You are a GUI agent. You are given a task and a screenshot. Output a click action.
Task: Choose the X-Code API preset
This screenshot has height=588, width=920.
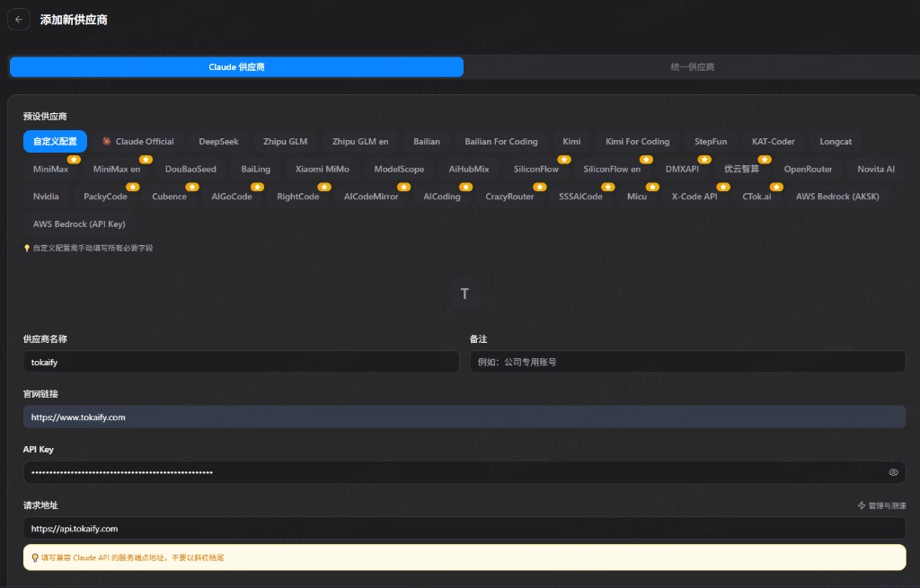(x=694, y=197)
